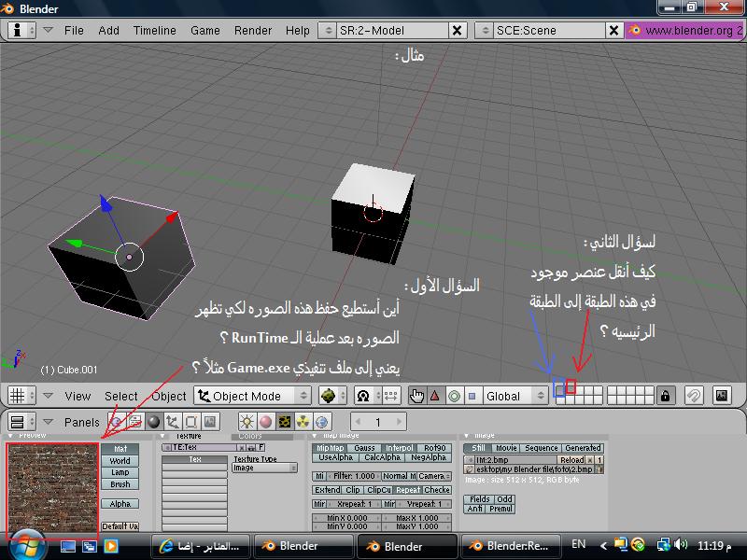Collapse the Panels header menus triangle
This screenshot has width=747, height=560.
(x=48, y=422)
